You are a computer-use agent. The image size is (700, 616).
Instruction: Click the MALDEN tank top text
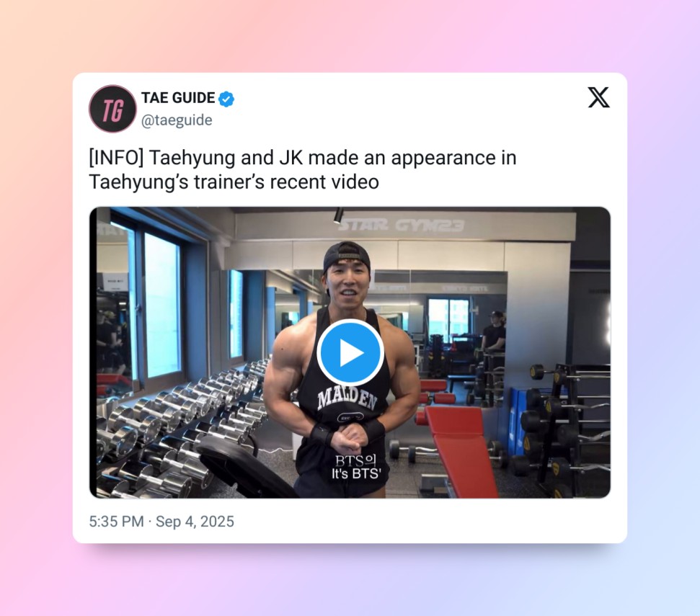[x=347, y=399]
